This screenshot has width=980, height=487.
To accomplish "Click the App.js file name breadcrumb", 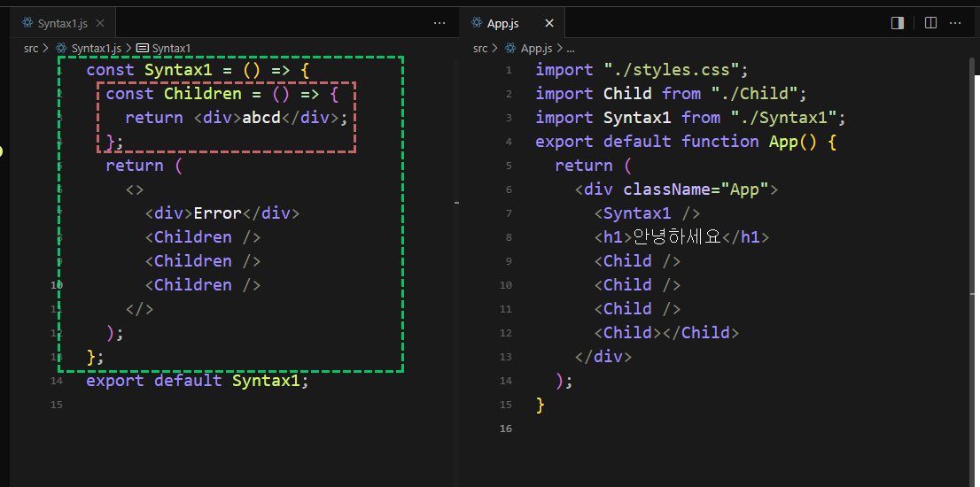I will coord(536,48).
